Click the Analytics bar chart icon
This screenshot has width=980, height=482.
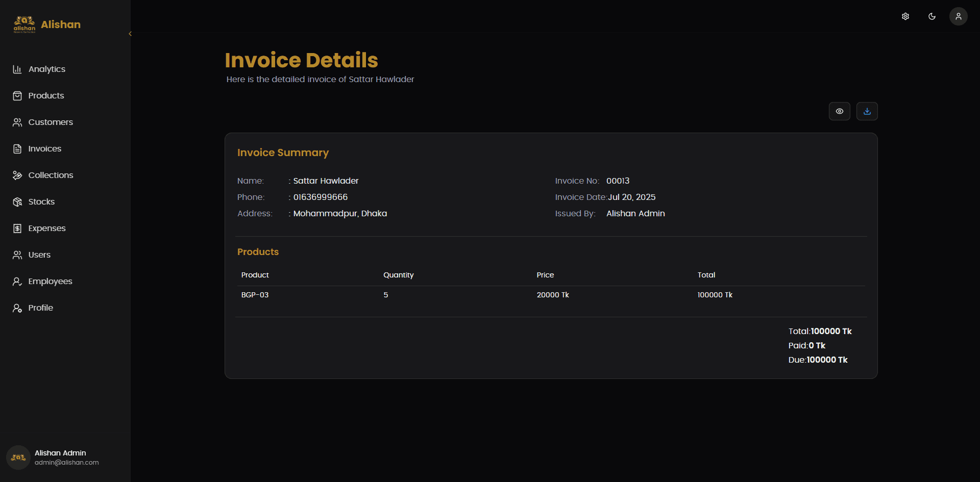[17, 69]
